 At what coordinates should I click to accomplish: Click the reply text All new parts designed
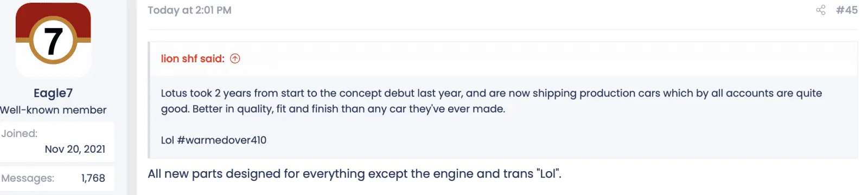tap(355, 174)
